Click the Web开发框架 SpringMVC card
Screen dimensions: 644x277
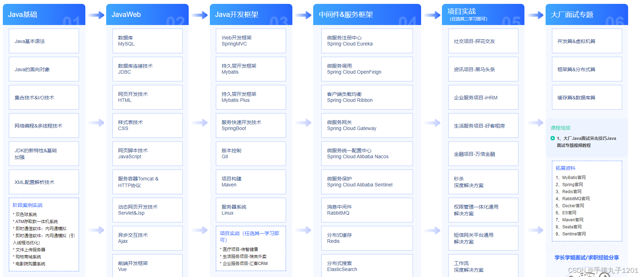tap(251, 41)
